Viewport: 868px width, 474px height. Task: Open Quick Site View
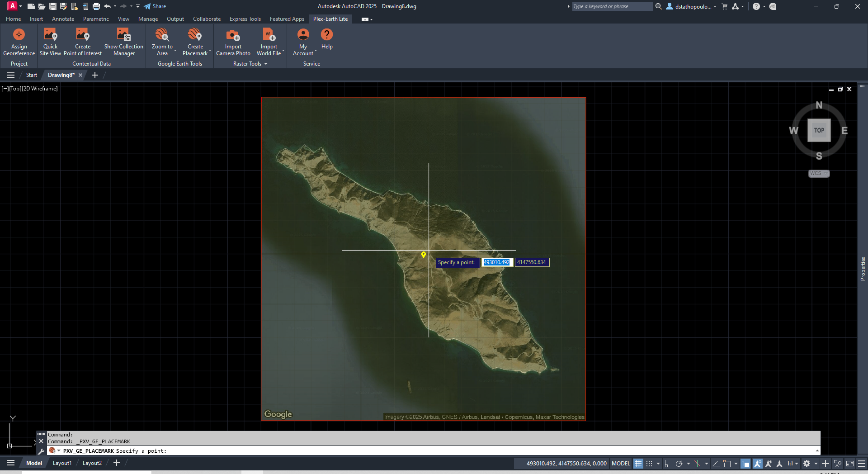pyautogui.click(x=50, y=42)
